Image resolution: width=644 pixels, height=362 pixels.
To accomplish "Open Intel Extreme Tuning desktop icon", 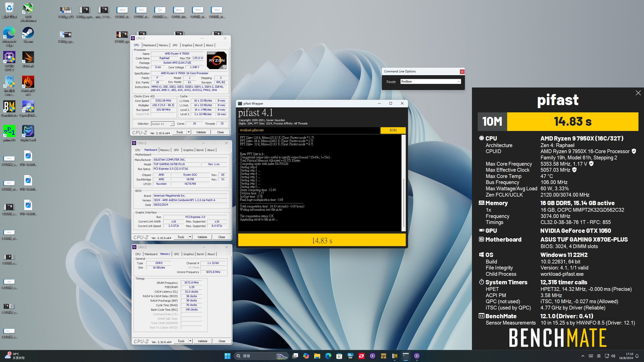I will click(x=9, y=86).
